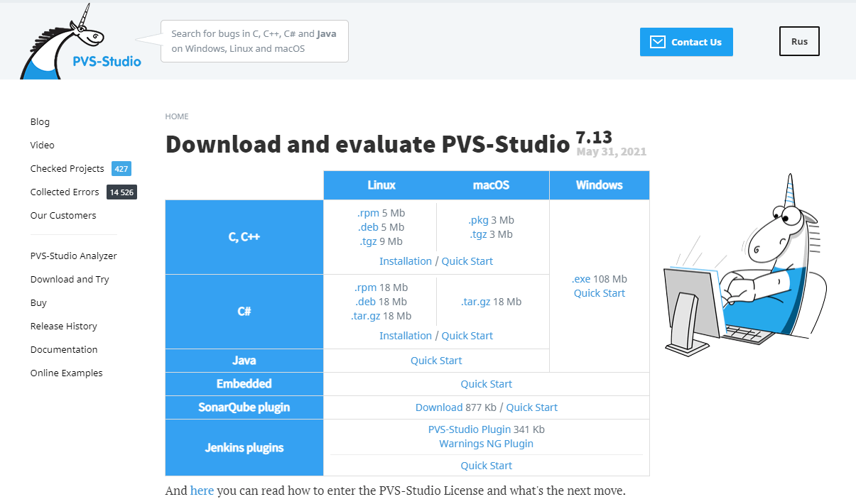Click the 14 526 errors count badge
Viewport: 856px width, 504px height.
(x=121, y=192)
